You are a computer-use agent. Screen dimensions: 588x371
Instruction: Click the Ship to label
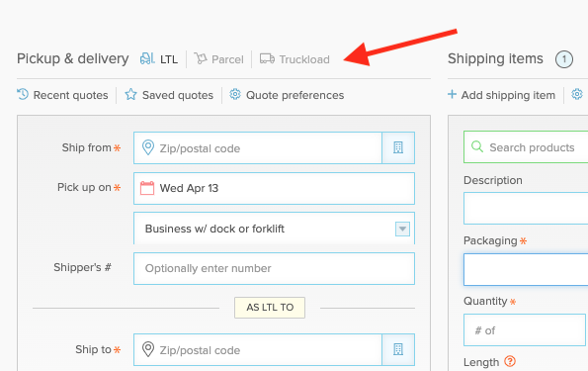93,349
